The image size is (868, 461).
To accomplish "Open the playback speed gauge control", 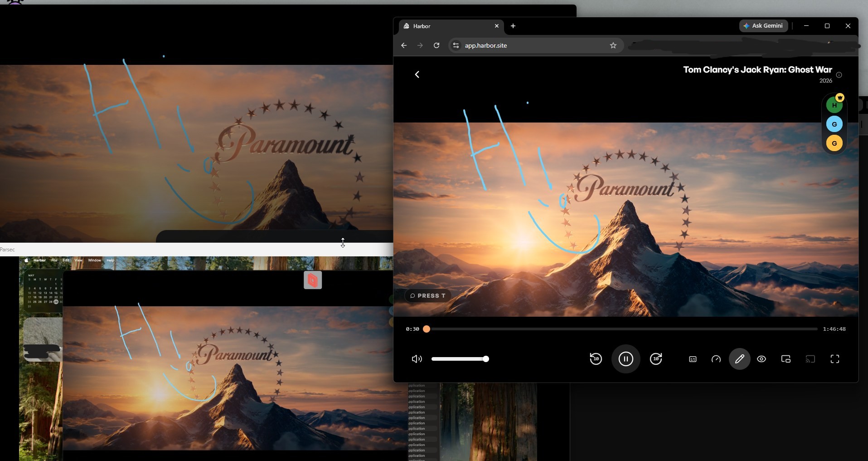I will click(x=716, y=359).
